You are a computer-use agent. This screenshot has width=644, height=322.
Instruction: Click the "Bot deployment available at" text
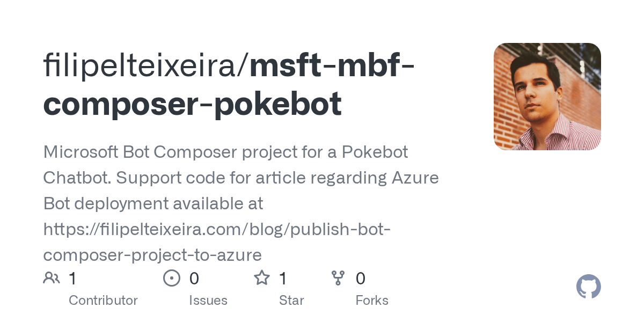(x=153, y=203)
